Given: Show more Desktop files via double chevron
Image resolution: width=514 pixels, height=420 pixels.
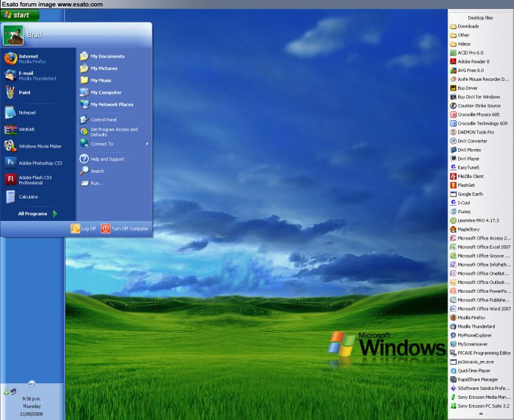Looking at the screenshot, I should point(481,414).
